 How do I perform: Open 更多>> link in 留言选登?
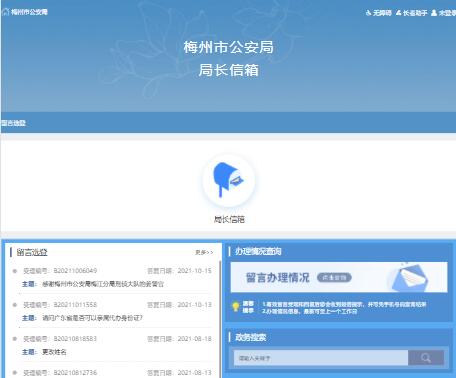204,252
